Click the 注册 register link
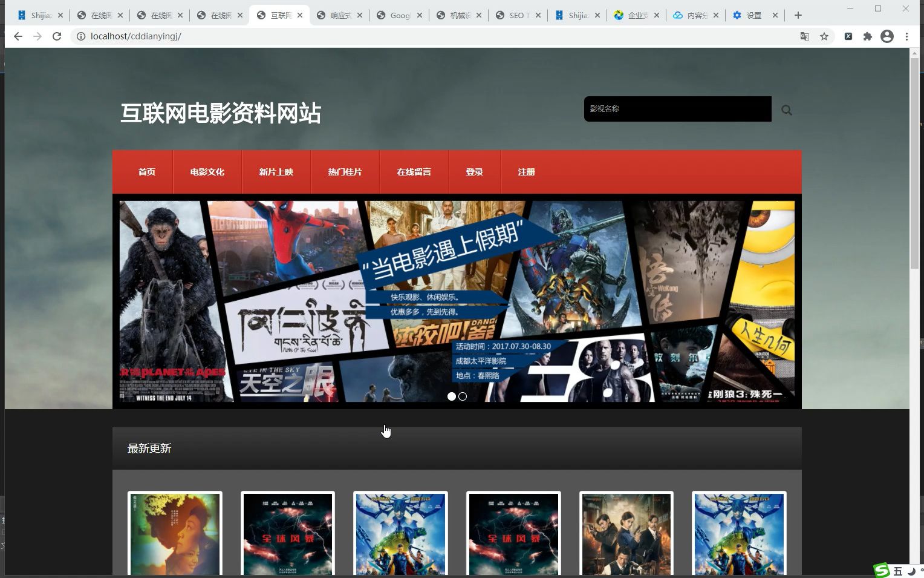The height and width of the screenshot is (578, 924). pos(527,172)
